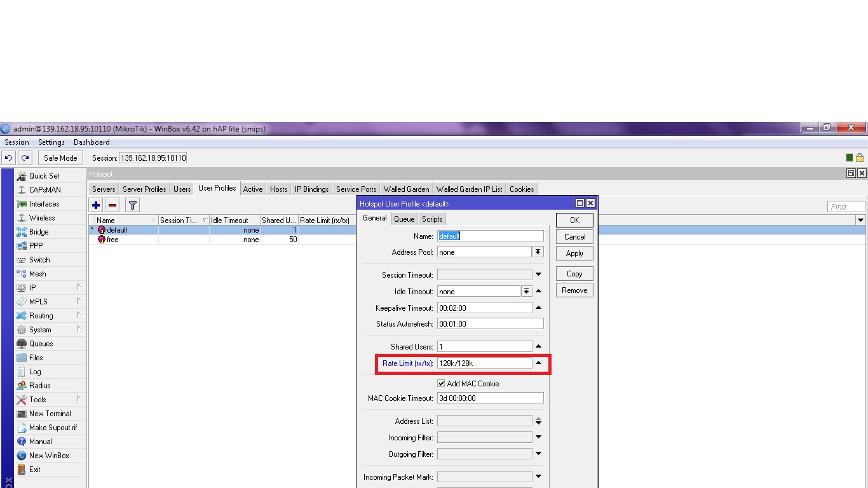Open the Settings menu

pos(51,142)
